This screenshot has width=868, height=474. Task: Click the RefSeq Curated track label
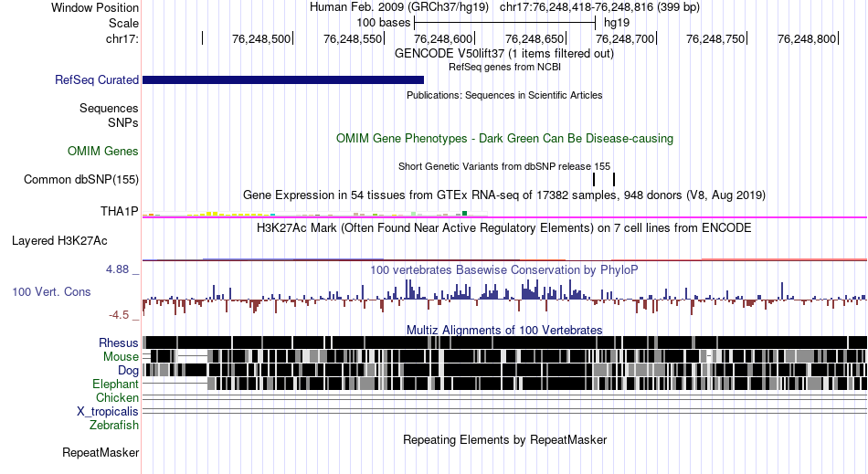click(x=97, y=80)
